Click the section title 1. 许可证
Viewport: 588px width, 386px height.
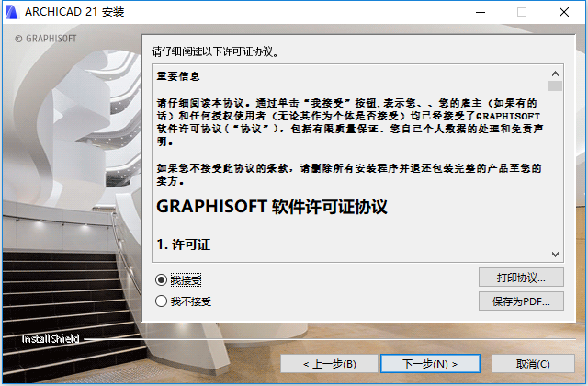(184, 244)
